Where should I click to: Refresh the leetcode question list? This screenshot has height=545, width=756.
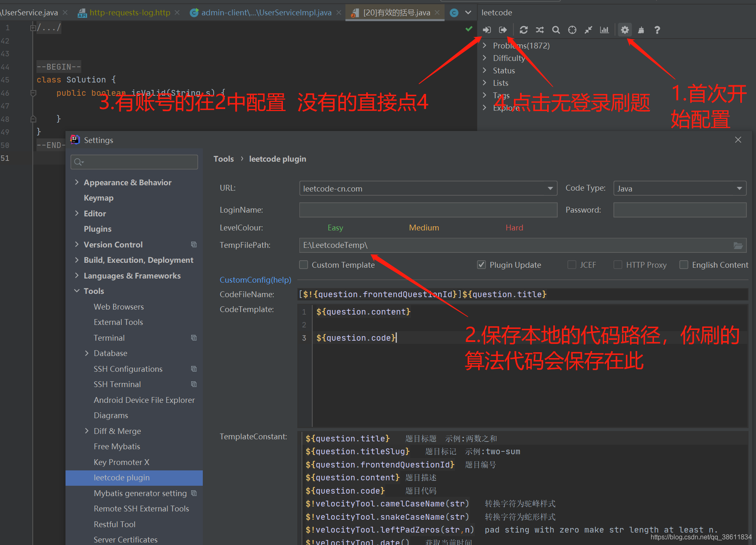point(524,30)
